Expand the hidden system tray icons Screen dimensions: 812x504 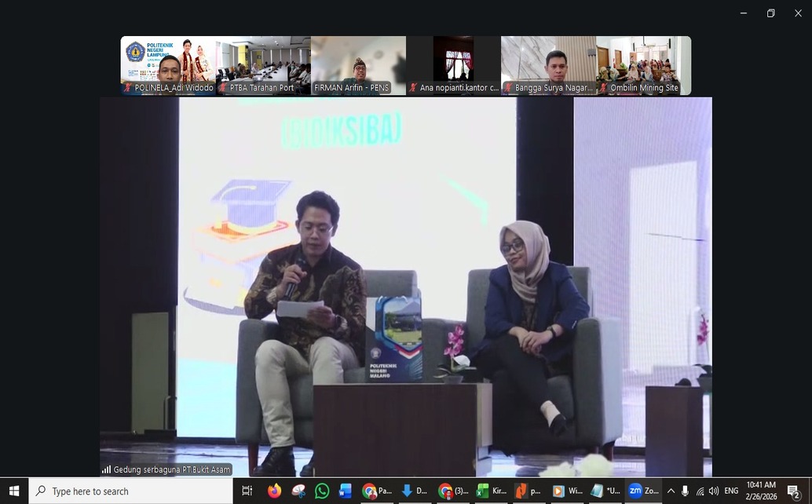coord(671,491)
